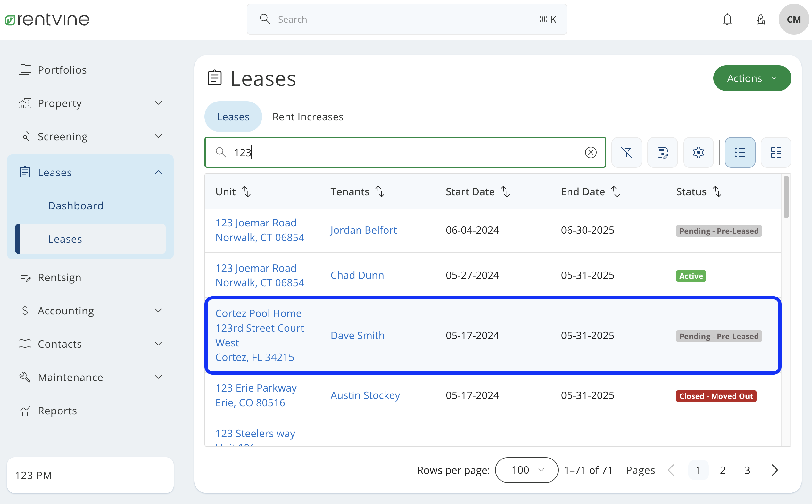This screenshot has width=812, height=504.
Task: Open the table column settings gear
Action: [698, 152]
